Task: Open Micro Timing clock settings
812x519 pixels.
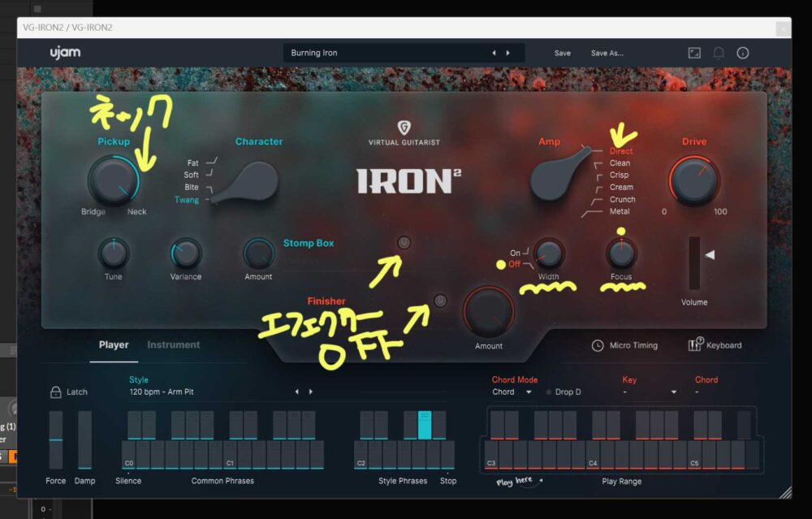Action: click(598, 345)
